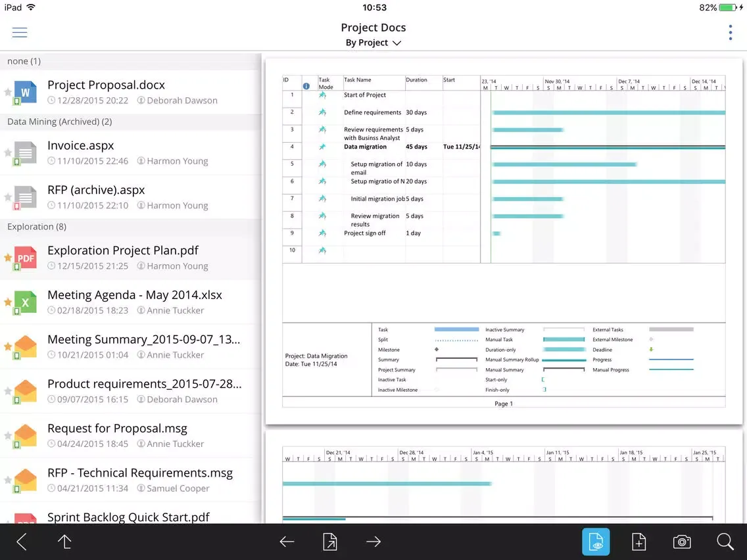Viewport: 747px width, 560px height.
Task: Click the envelope icon of Request for Proposal.msg
Action: coord(25,436)
